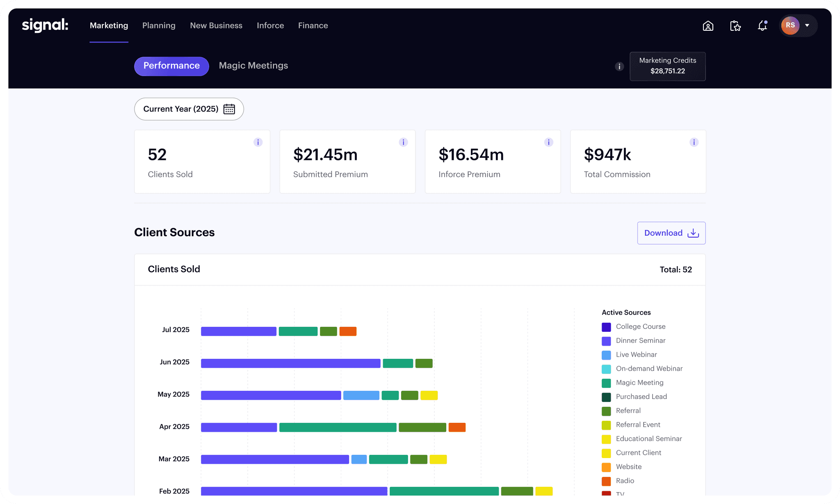The height and width of the screenshot is (504, 840).
Task: Open the New Business nav tab
Action: click(216, 25)
